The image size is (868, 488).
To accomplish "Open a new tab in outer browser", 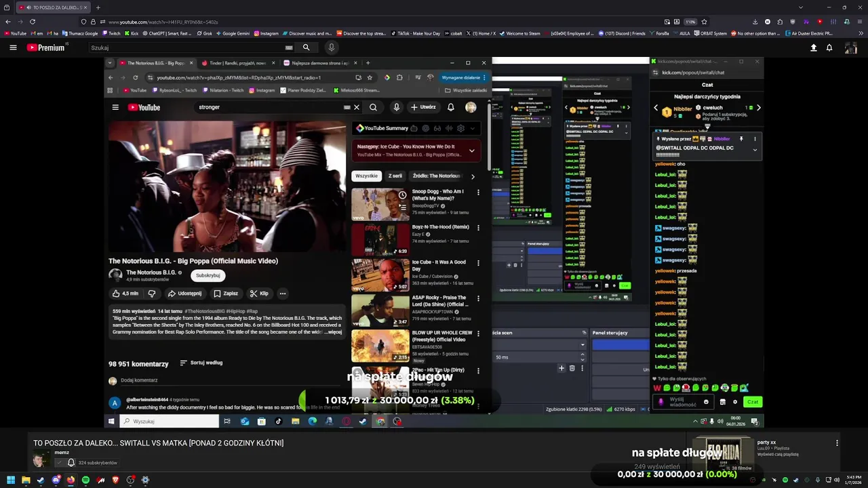I will pyautogui.click(x=98, y=7).
